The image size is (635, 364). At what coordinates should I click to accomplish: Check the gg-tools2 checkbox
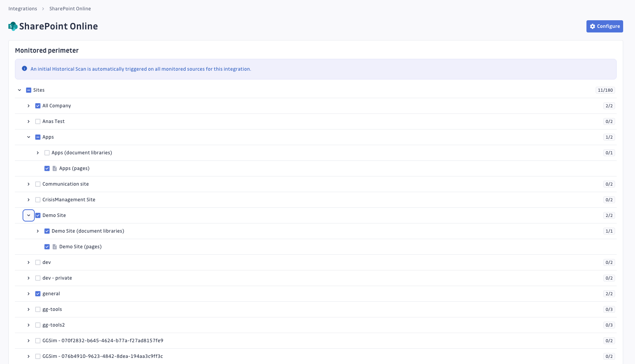38,325
